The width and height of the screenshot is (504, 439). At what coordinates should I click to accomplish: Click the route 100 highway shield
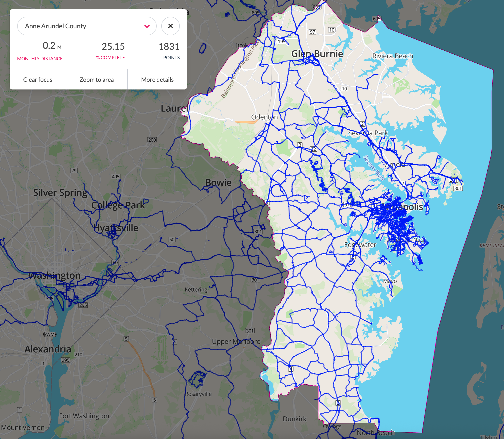pyautogui.click(x=241, y=46)
